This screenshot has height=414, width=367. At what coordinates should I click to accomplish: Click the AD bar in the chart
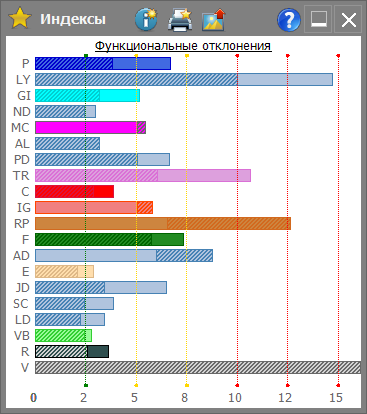pyautogui.click(x=124, y=256)
